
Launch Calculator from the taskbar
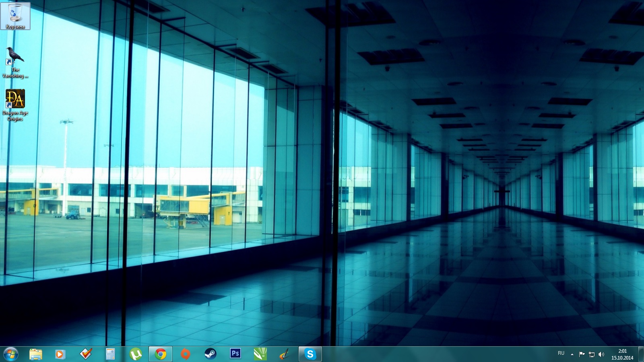110,354
